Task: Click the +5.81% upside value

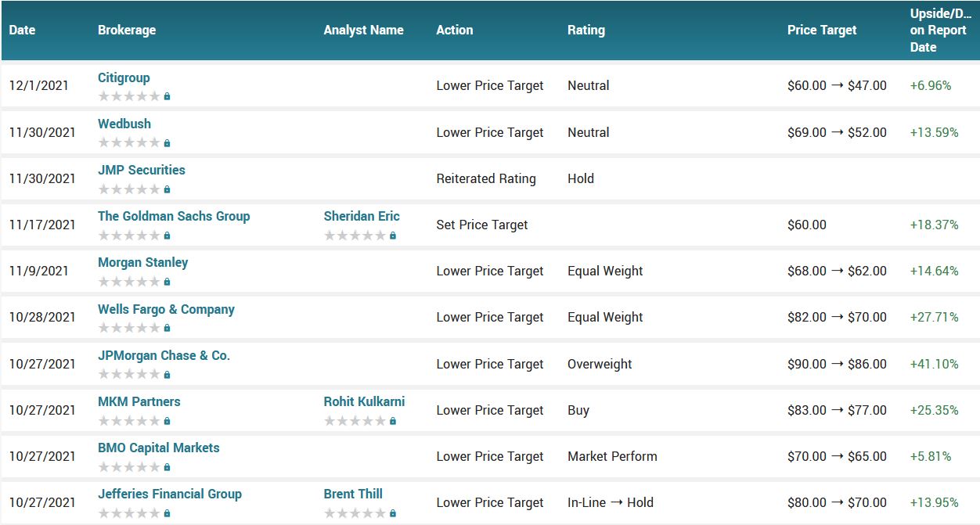Action: coord(931,456)
